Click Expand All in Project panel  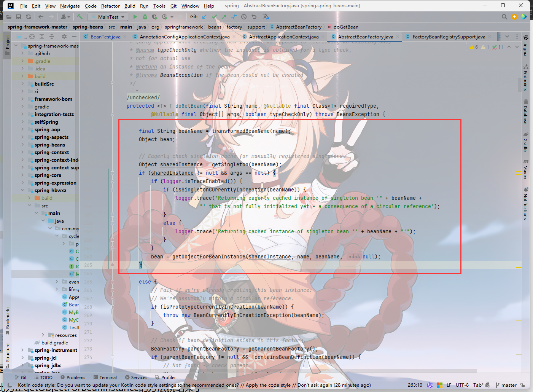pyautogui.click(x=42, y=37)
